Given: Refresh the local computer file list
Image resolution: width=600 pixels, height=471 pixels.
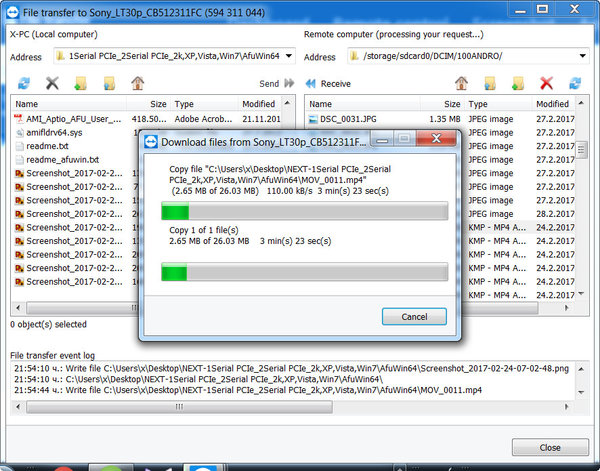Looking at the screenshot, I should click(24, 83).
